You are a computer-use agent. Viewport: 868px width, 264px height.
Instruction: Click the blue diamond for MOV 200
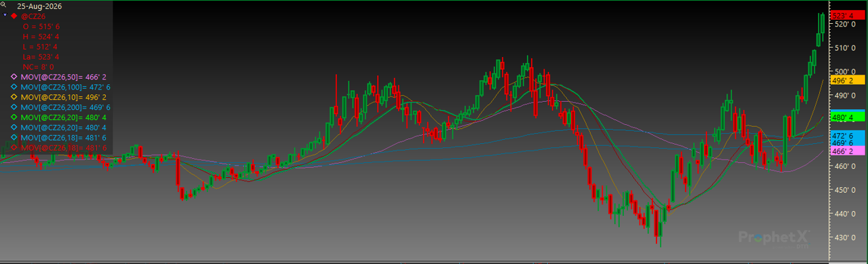point(14,107)
